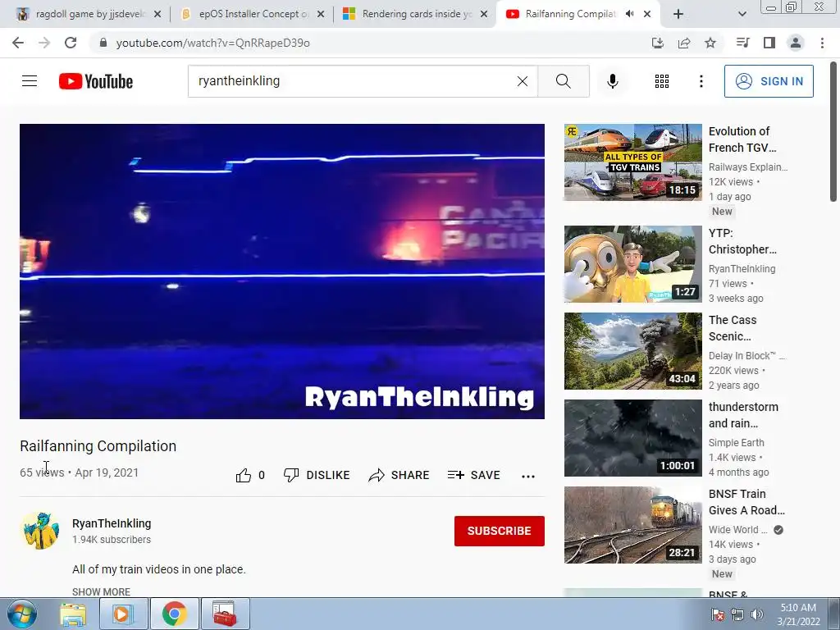Screen dimensions: 840x630
Task: Click the page vertical scrollbar
Action: [833, 131]
